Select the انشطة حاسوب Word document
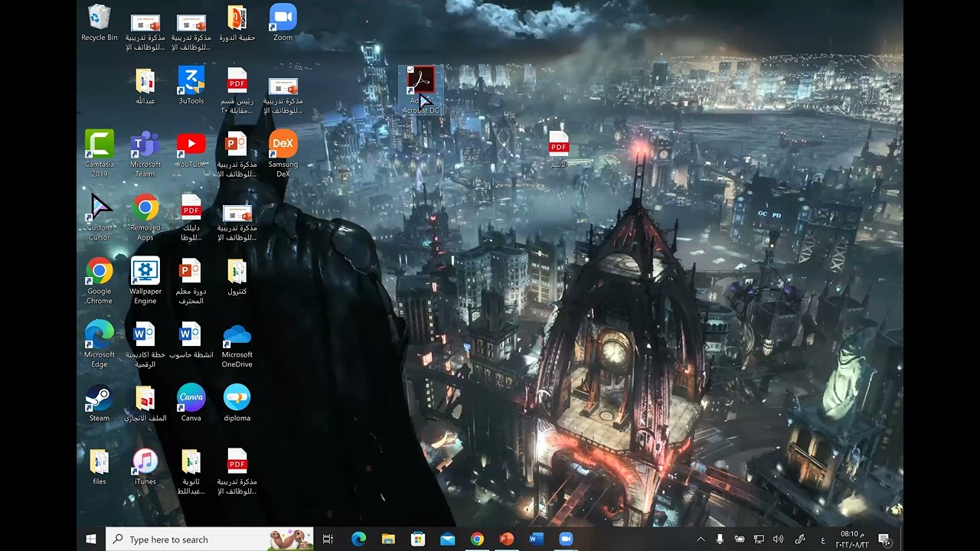980x551 pixels. click(191, 341)
